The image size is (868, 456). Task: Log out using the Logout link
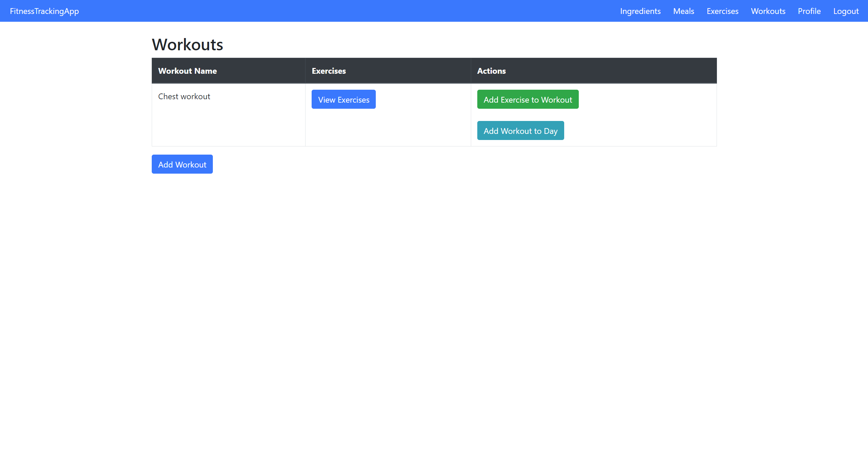[x=846, y=11]
